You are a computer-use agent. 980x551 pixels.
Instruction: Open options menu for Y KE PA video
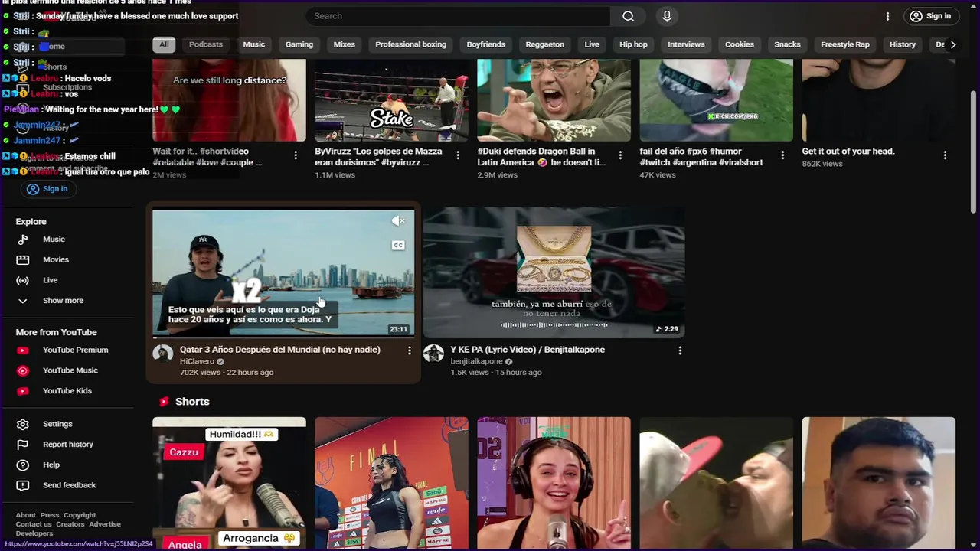680,350
